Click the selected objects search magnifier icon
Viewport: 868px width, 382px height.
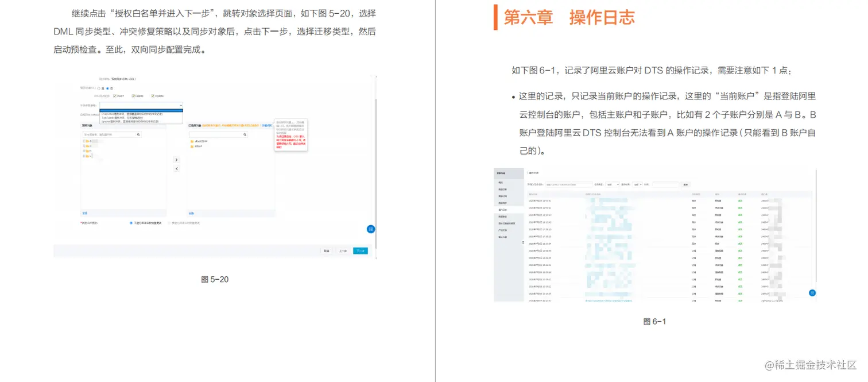pos(244,134)
